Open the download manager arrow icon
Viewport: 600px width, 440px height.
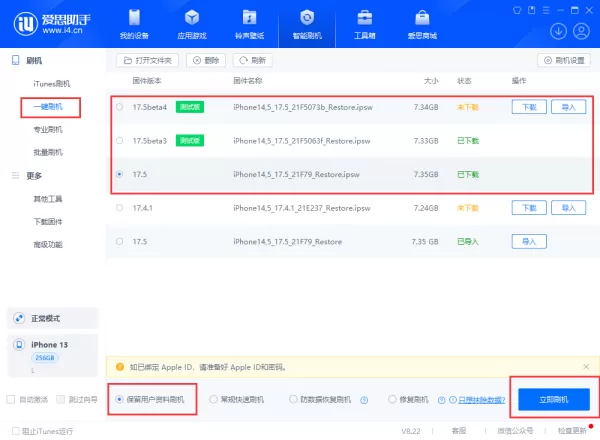558,31
